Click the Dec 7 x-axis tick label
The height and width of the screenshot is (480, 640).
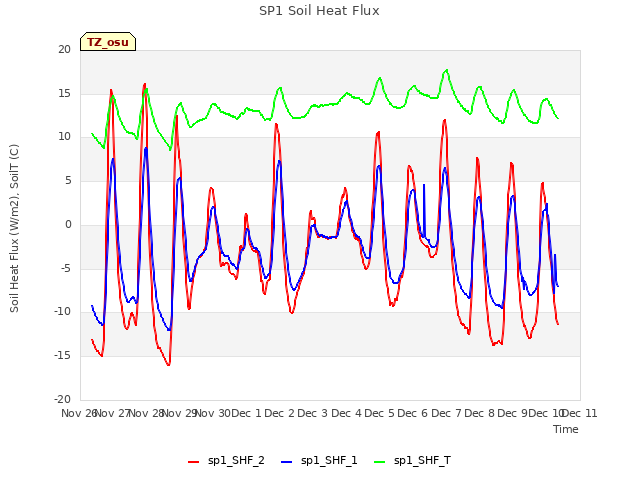446,413
